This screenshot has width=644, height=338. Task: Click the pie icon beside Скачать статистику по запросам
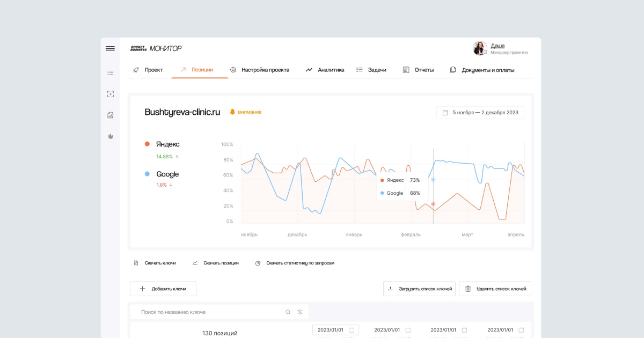click(x=258, y=263)
